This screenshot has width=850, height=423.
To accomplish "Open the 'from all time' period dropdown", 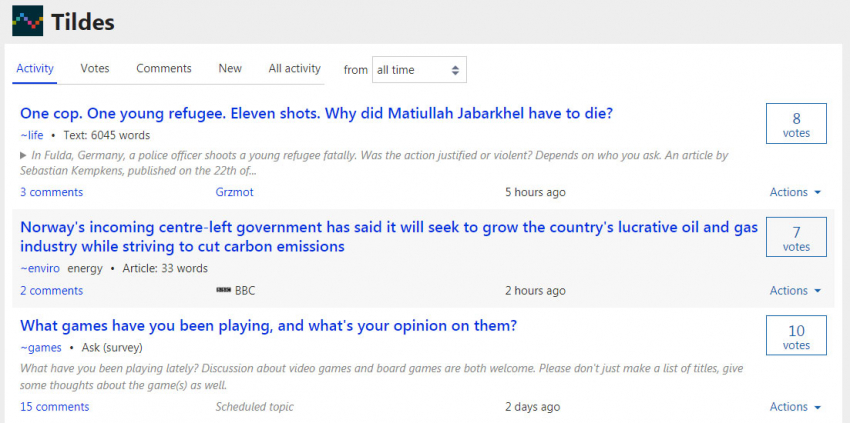I will click(418, 70).
